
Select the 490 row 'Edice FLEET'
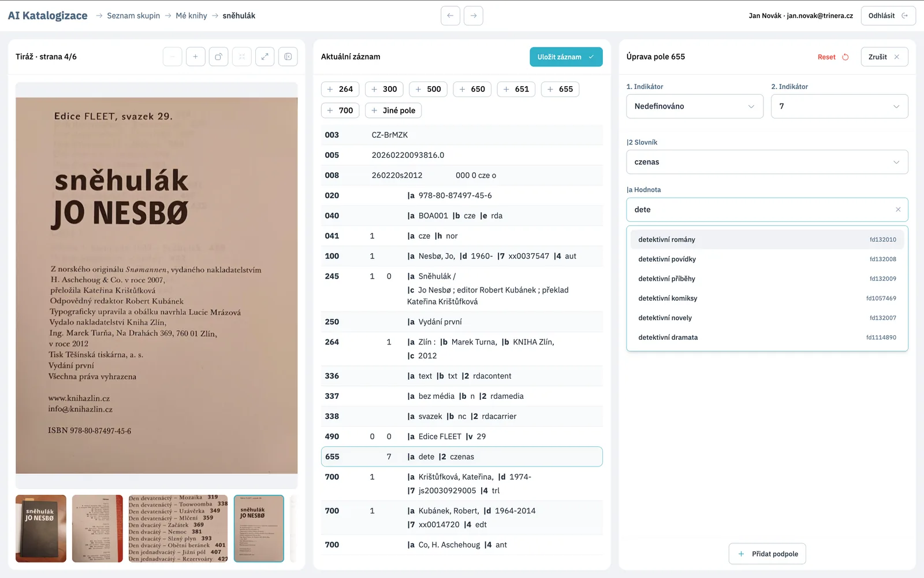click(x=462, y=436)
